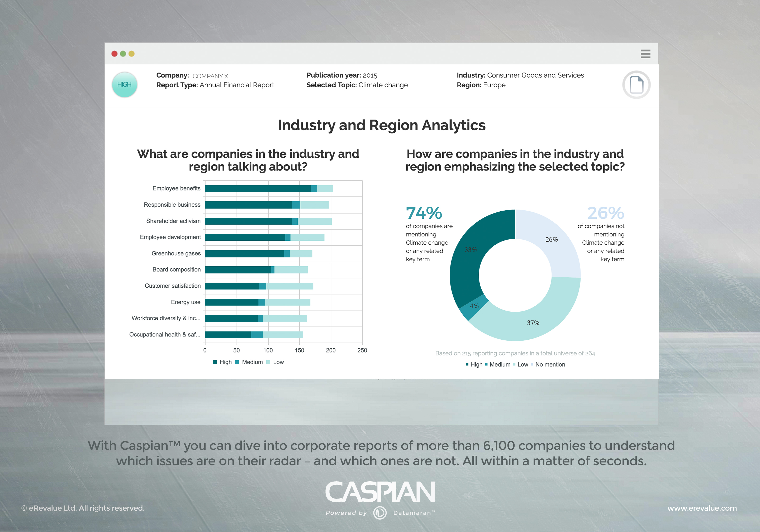Click the yellow window dot
The image size is (760, 532).
[131, 54]
